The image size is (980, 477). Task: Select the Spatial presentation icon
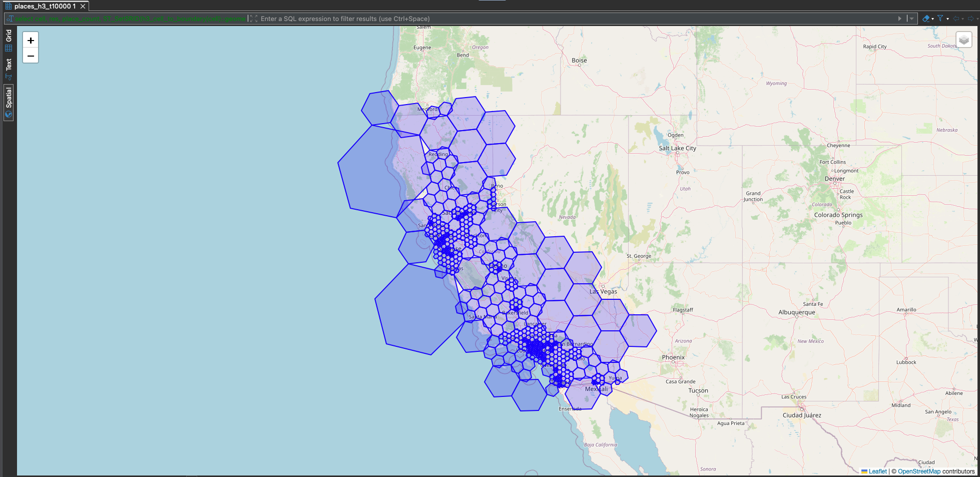click(8, 114)
